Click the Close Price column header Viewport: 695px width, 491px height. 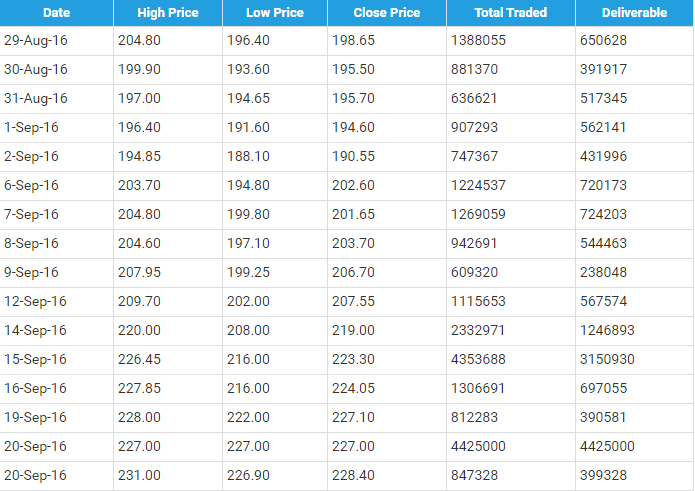point(387,13)
